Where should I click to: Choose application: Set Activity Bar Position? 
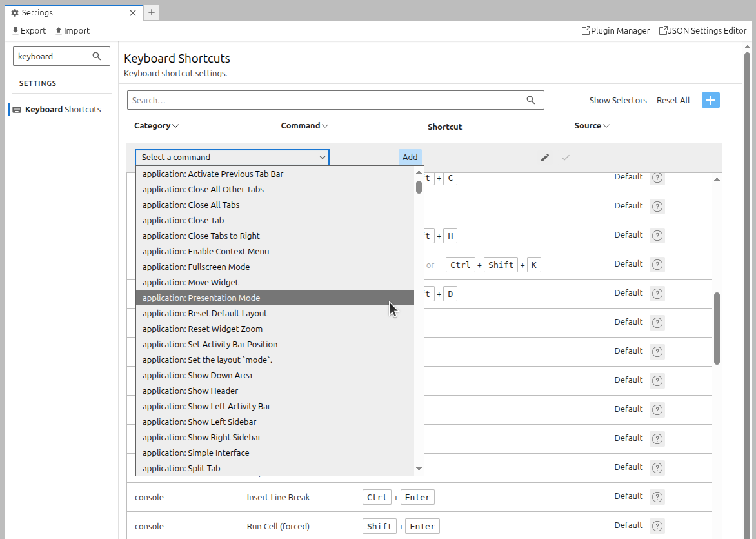click(x=275, y=344)
